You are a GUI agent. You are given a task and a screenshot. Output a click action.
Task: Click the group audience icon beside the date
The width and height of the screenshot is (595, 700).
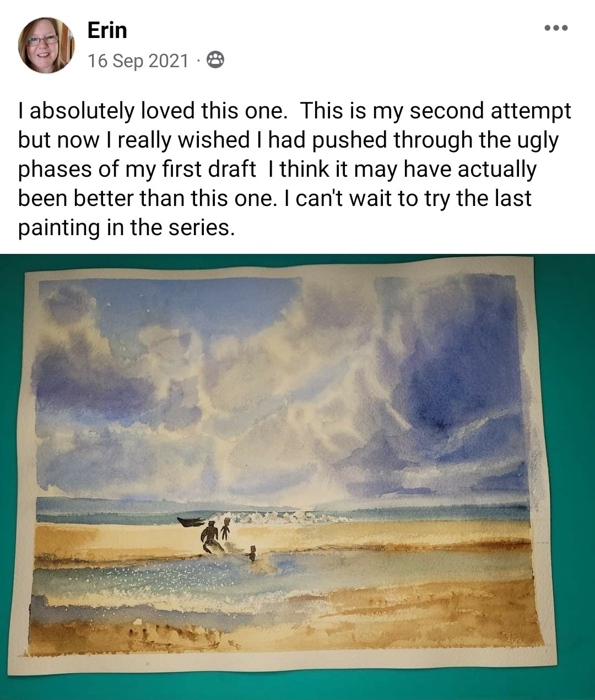tap(215, 60)
